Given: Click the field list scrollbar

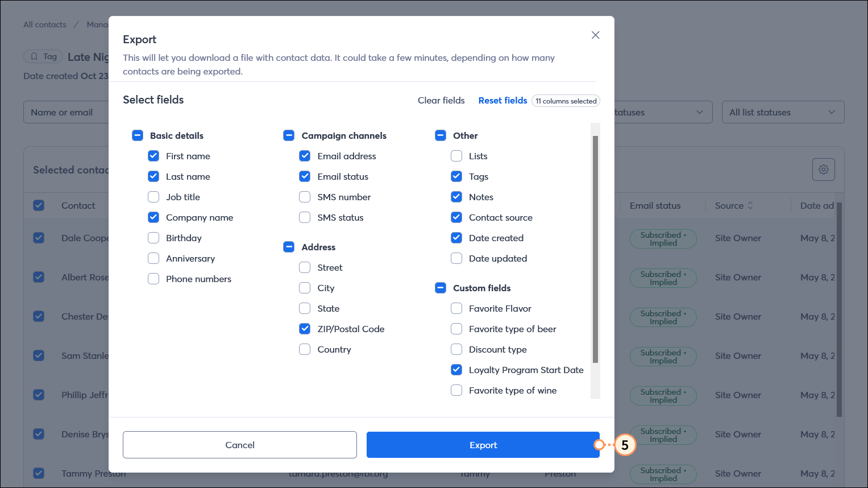Looking at the screenshot, I should [595, 256].
